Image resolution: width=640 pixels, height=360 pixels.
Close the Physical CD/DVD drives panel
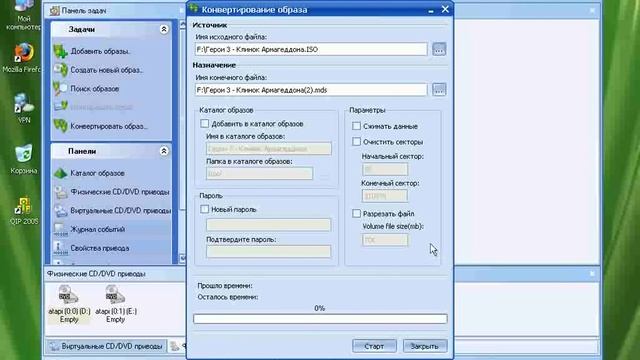[592, 273]
